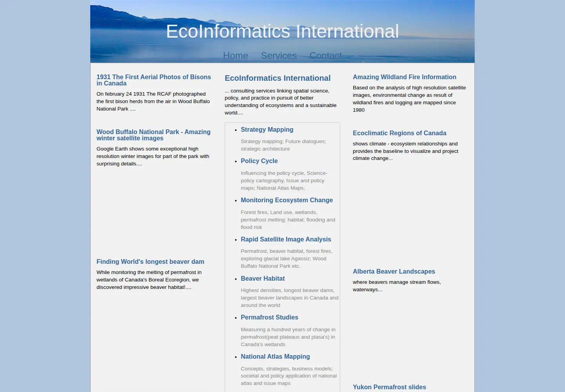Image resolution: width=565 pixels, height=392 pixels.
Task: Click text '... consulting services linking spatial science,'
Action: point(277,91)
